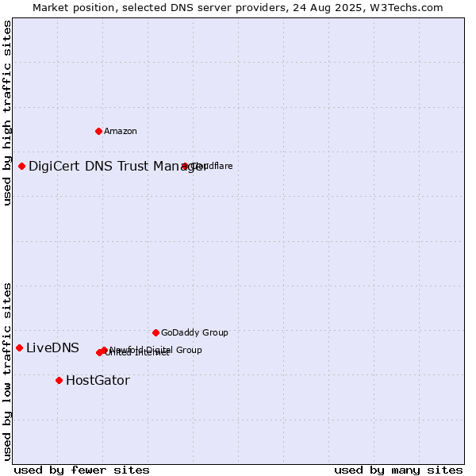Click the 'HostGator' label text
Image resolution: width=476 pixels, height=476 pixels.
pos(98,381)
